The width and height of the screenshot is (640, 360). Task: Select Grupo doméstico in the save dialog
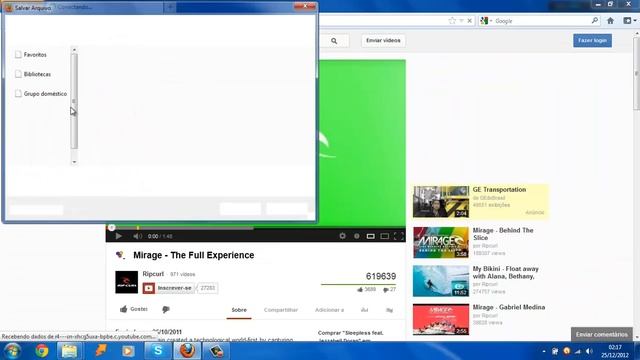click(x=41, y=93)
